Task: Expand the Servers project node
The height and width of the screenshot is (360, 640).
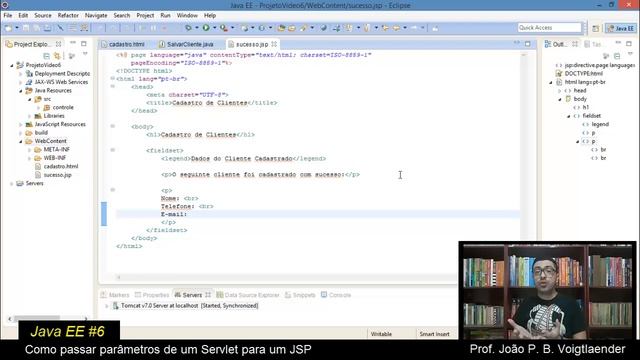Action: [x=12, y=184]
